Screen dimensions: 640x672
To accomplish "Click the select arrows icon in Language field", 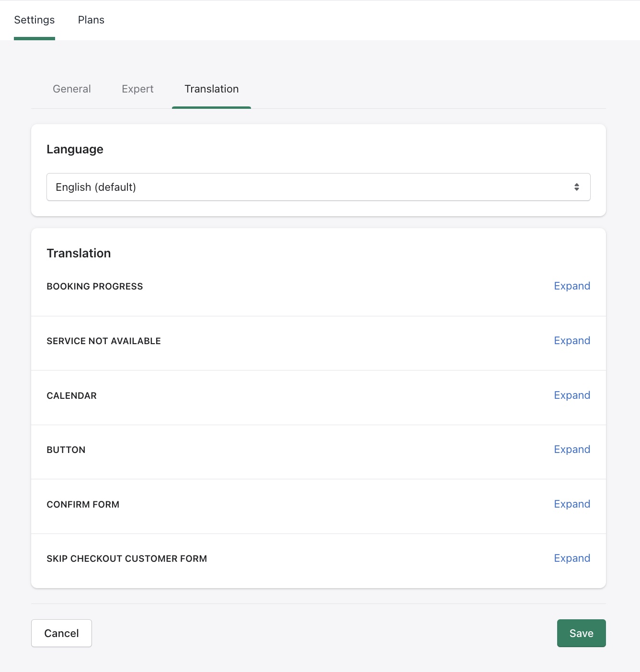I will click(x=576, y=187).
